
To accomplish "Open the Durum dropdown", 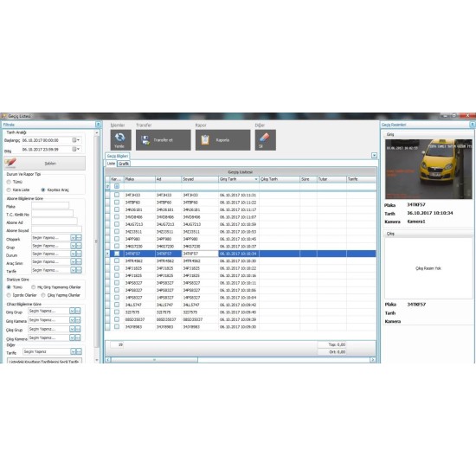I will coord(73,254).
